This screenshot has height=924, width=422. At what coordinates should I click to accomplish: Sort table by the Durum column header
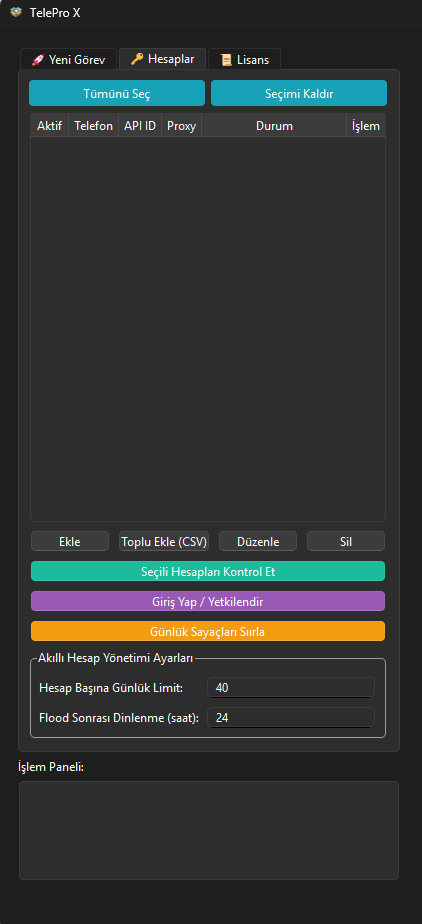pos(274,126)
